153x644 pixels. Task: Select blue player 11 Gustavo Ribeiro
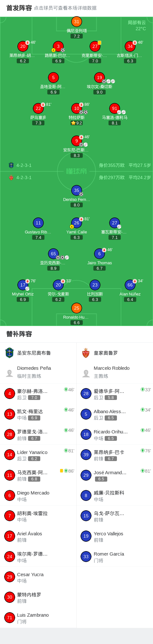coord(38,222)
